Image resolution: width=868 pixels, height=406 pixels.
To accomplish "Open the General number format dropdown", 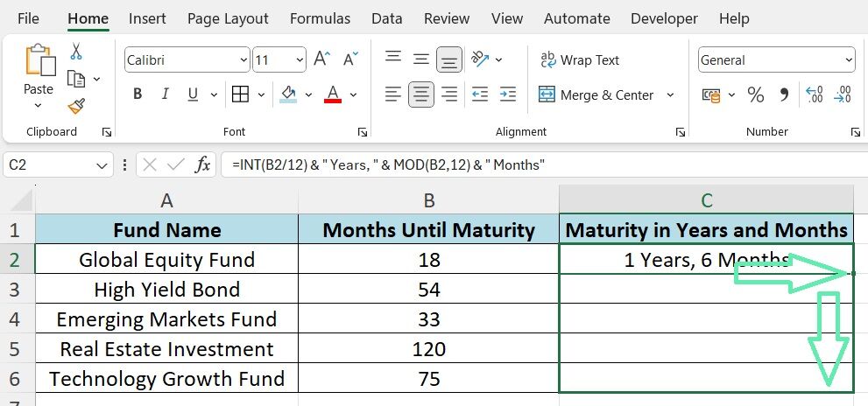I will 850,59.
